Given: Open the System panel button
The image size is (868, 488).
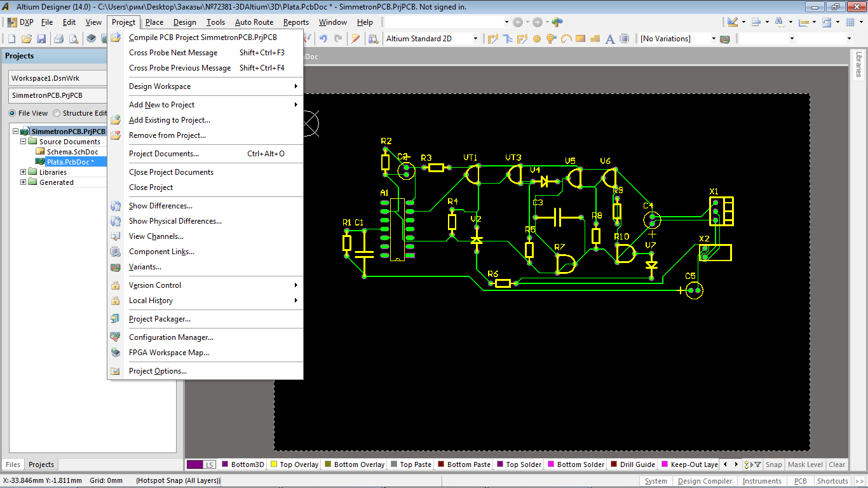Looking at the screenshot, I should 656,481.
